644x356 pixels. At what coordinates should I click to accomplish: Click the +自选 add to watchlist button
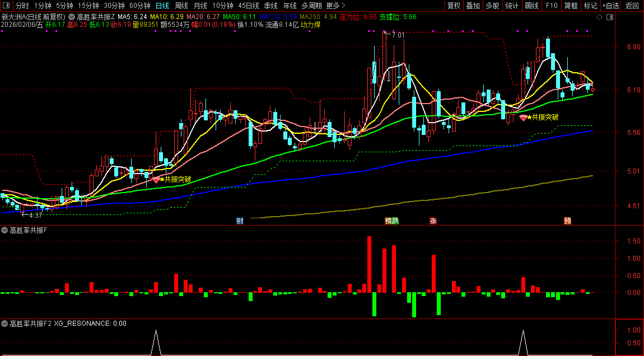coord(611,6)
